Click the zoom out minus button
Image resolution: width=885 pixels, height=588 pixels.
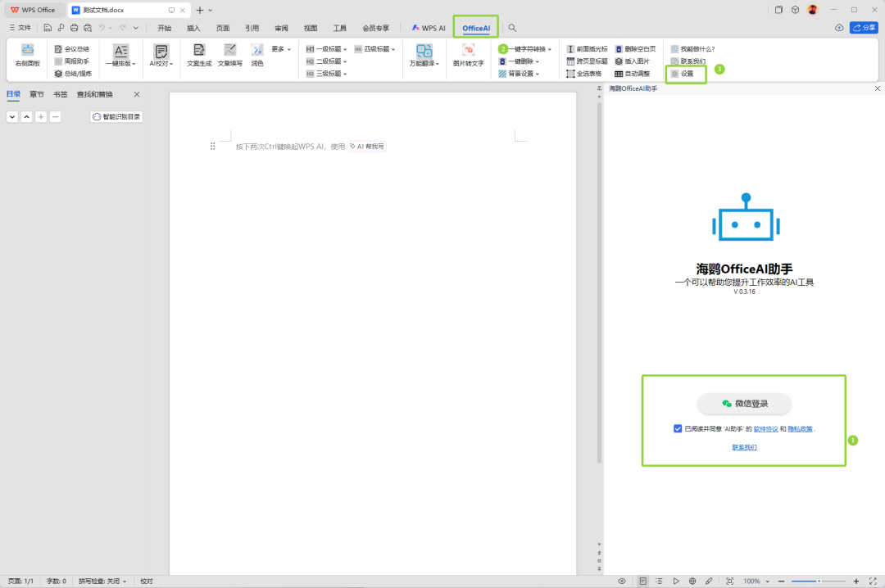coord(782,581)
